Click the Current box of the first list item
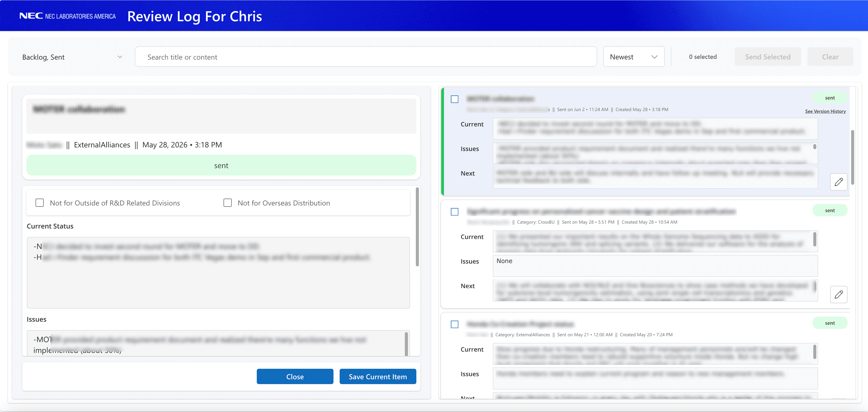The width and height of the screenshot is (868, 412). (x=655, y=128)
